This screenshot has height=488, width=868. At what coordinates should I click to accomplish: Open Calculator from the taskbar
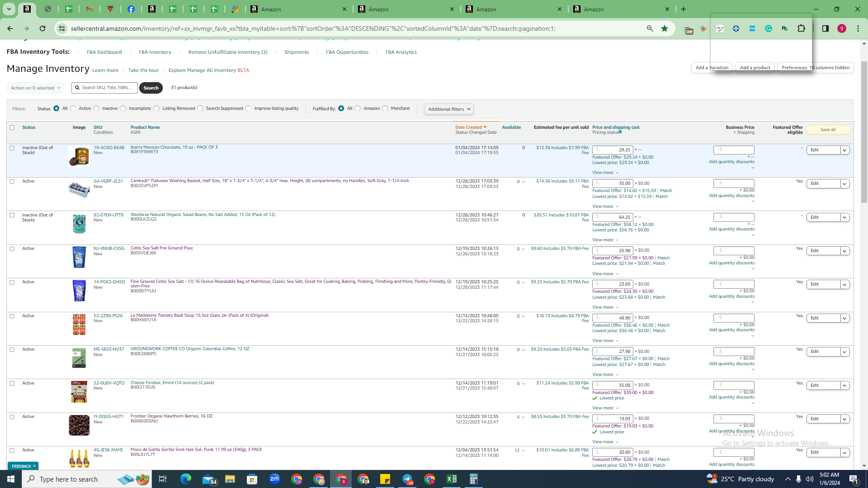pyautogui.click(x=474, y=479)
